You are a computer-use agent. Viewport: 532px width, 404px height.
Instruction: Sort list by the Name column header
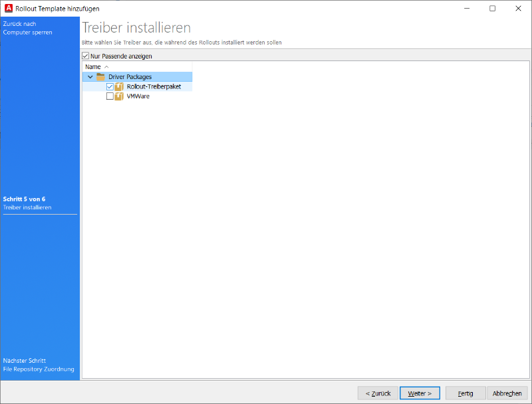tap(93, 67)
